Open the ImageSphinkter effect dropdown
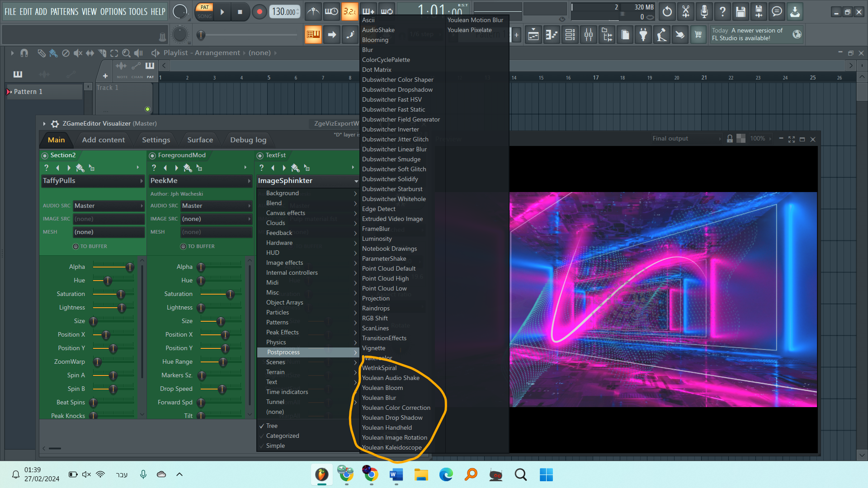The image size is (868, 488). click(308, 181)
